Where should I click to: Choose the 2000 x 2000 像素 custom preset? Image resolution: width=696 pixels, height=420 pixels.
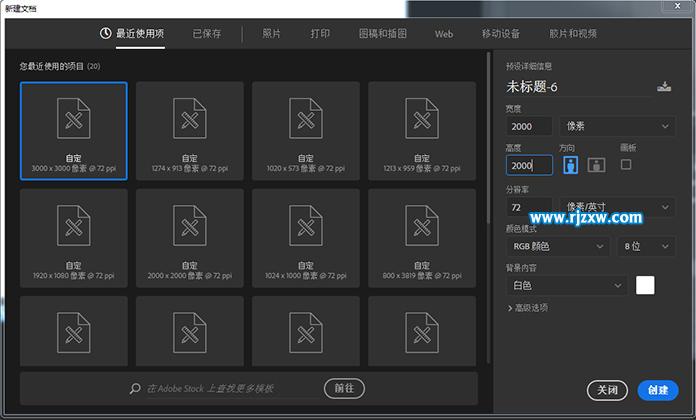tap(190, 238)
